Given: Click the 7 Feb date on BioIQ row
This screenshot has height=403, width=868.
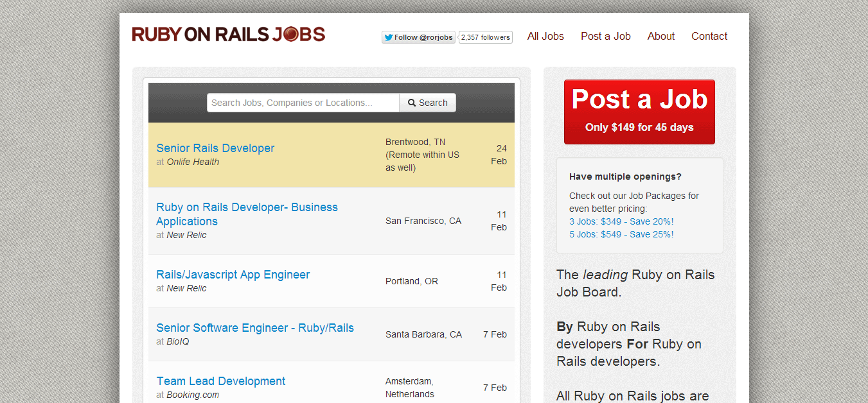Looking at the screenshot, I should [495, 334].
